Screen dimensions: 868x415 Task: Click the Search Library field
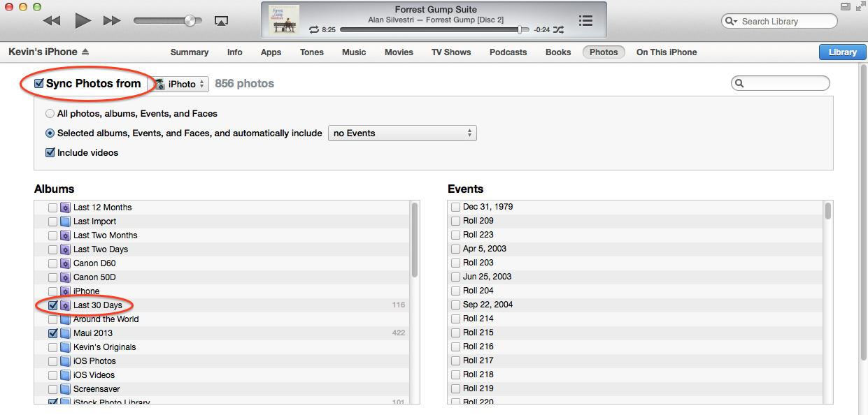779,22
